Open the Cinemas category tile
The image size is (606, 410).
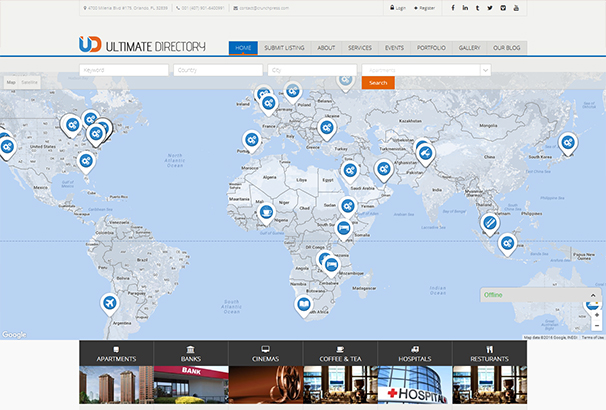click(266, 373)
